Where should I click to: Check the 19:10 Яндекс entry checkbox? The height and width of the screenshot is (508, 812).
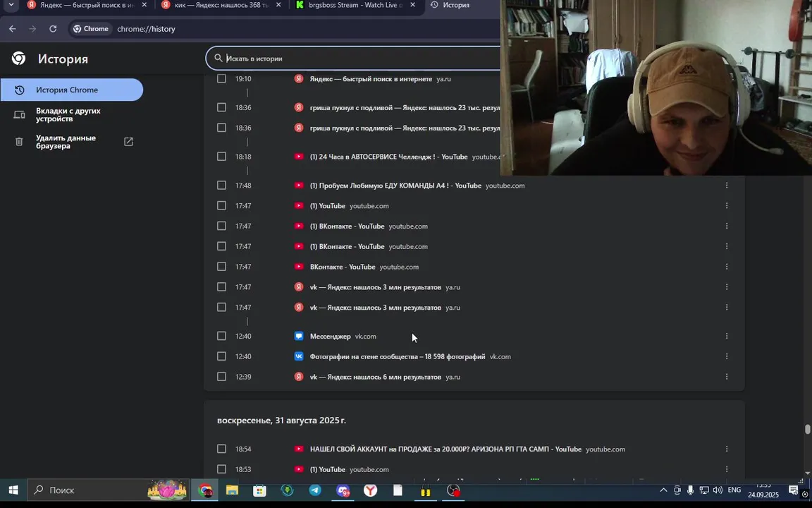[x=221, y=79]
